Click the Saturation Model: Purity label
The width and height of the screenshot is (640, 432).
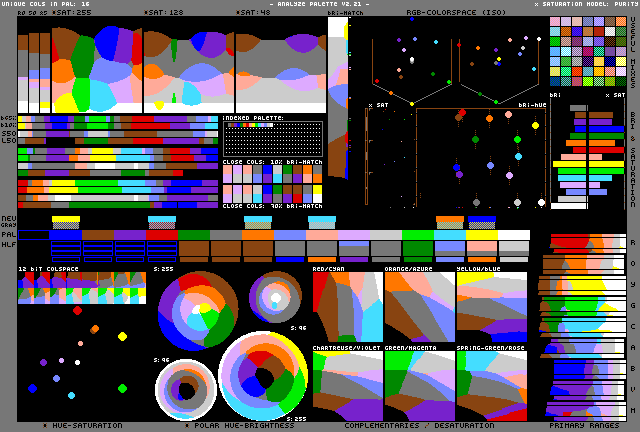[585, 4]
